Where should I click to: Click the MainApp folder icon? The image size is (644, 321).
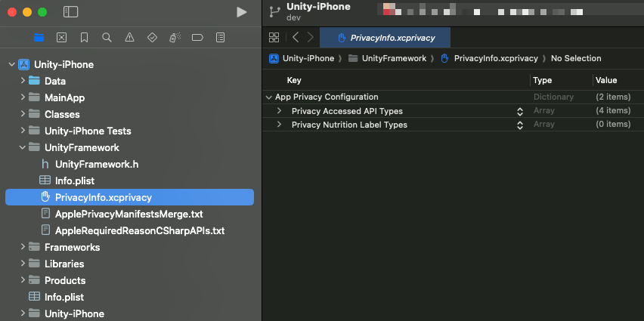point(34,97)
